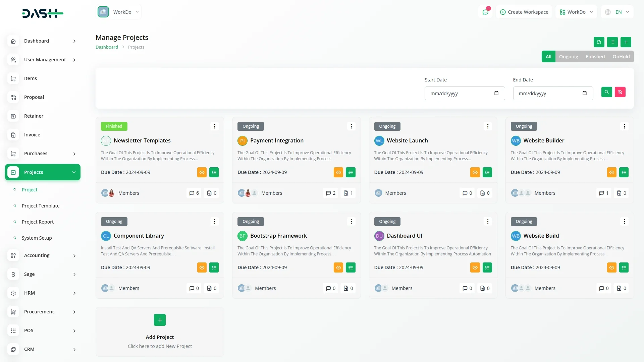
Task: Click the chat messages icon in header
Action: (485, 12)
